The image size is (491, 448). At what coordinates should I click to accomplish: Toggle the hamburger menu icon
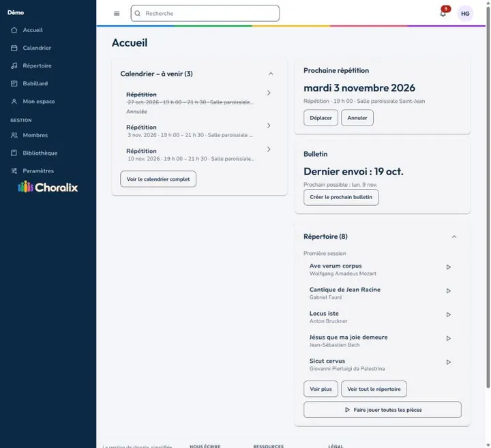117,14
